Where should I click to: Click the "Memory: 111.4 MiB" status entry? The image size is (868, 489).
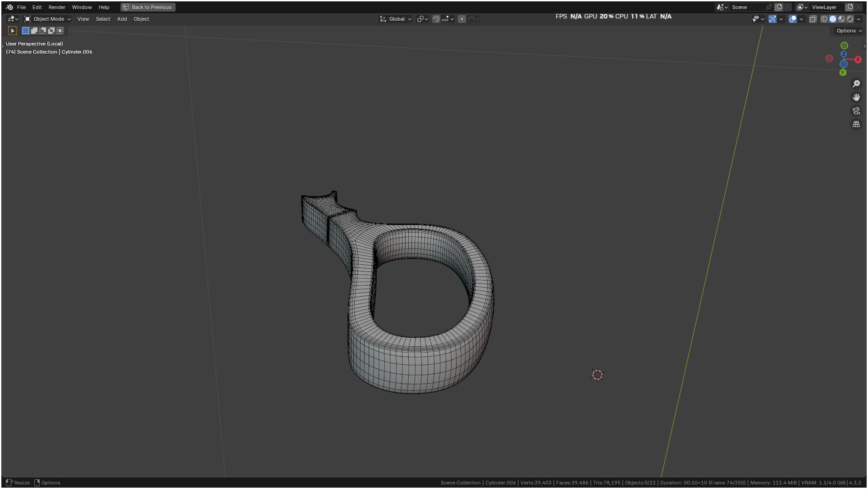pyautogui.click(x=773, y=483)
